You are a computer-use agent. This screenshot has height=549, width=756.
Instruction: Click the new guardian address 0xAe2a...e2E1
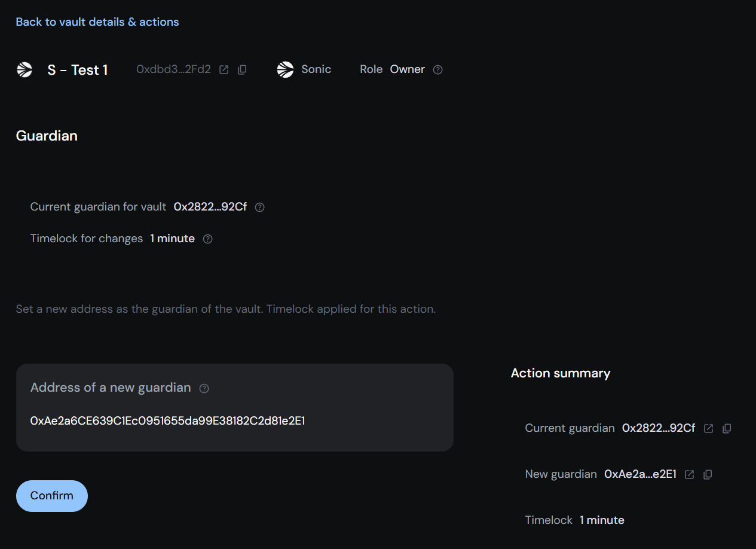coord(640,474)
